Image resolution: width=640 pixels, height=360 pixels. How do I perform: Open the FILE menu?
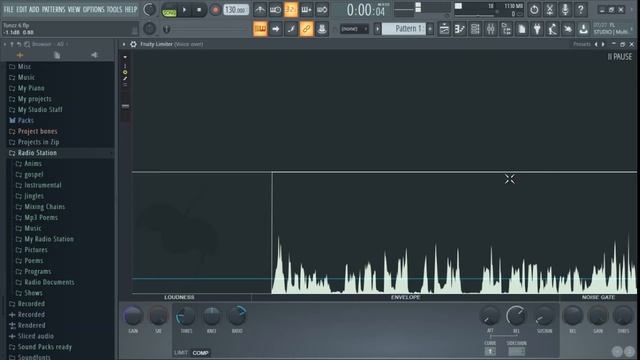pyautogui.click(x=8, y=9)
